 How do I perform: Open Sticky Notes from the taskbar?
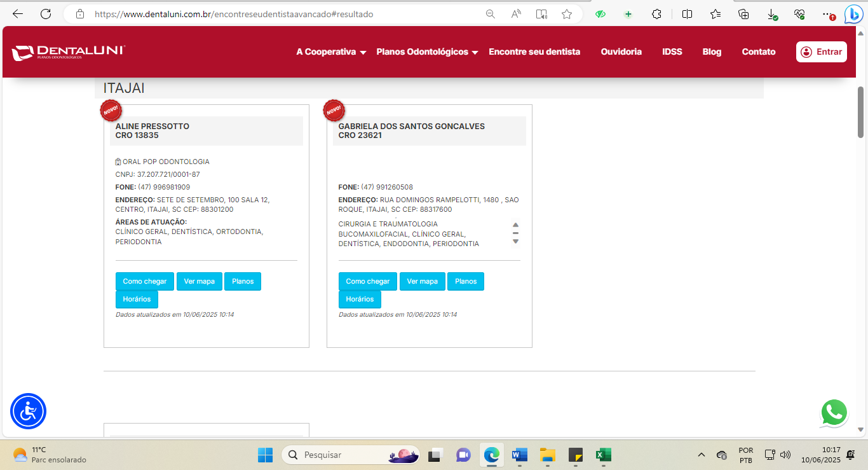[x=575, y=455]
